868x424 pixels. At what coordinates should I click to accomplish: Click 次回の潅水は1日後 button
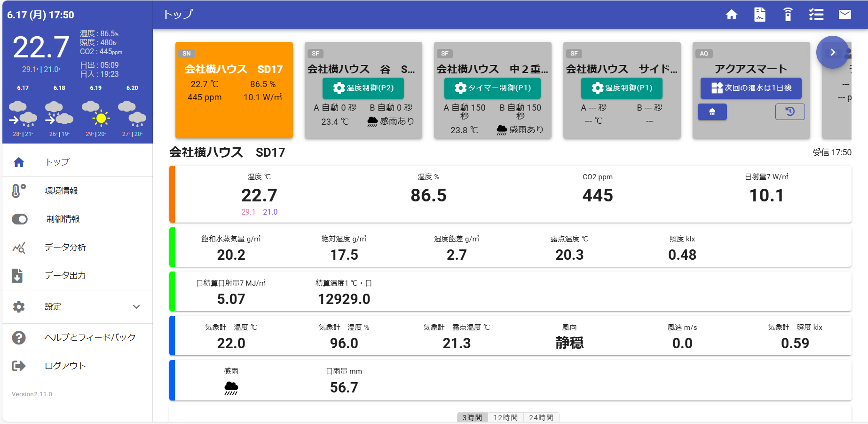[x=751, y=88]
